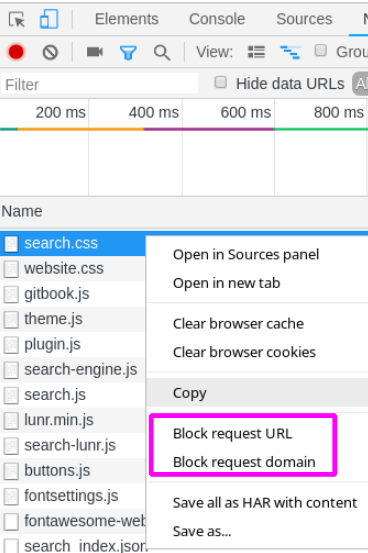Use large request rows view icon
Viewport: 368px width, 553px height.
[x=256, y=52]
